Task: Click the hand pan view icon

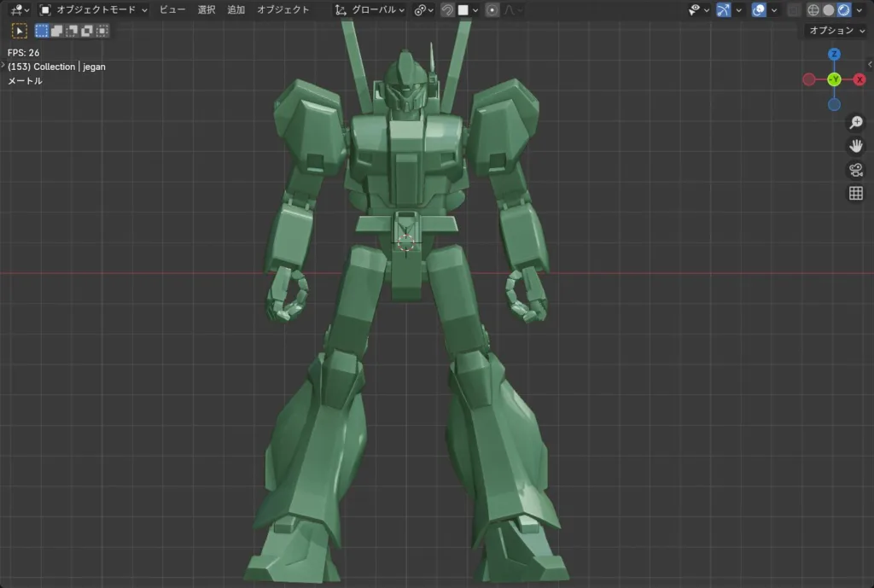Action: pos(855,146)
